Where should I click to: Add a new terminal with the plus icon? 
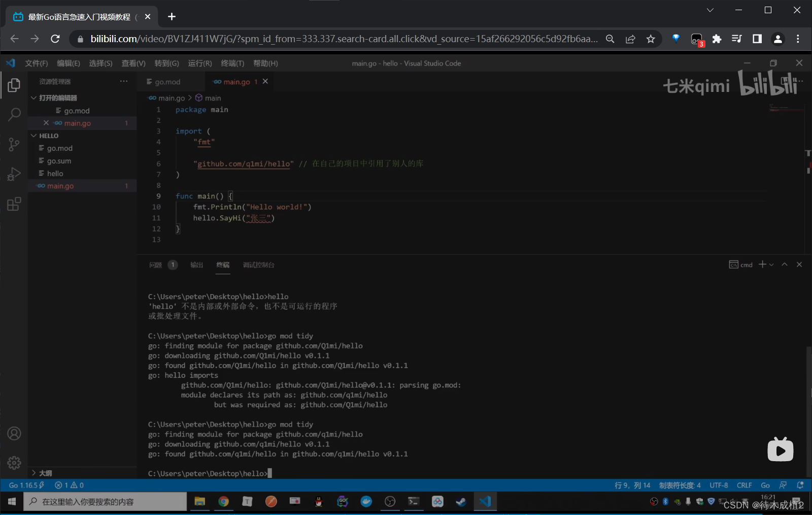(762, 264)
